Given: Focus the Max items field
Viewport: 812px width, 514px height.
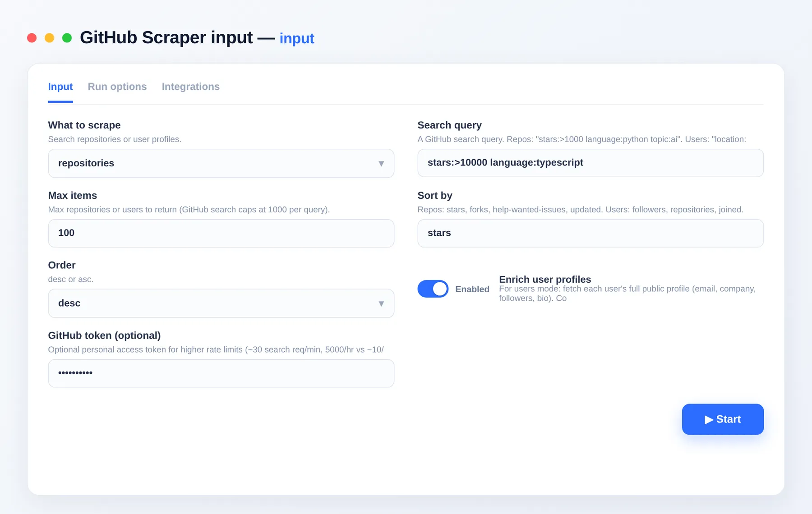Looking at the screenshot, I should [221, 233].
